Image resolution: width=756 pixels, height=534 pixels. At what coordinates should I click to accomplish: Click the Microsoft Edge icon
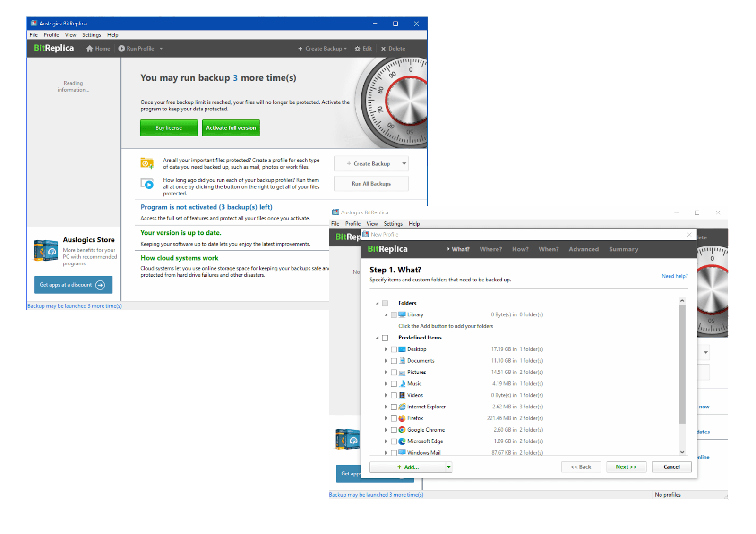pyautogui.click(x=402, y=441)
